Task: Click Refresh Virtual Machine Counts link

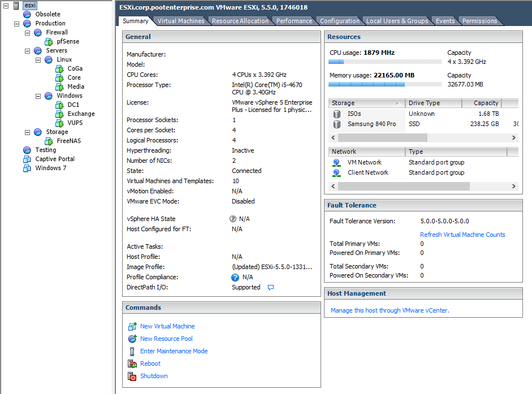Action: tap(462, 235)
